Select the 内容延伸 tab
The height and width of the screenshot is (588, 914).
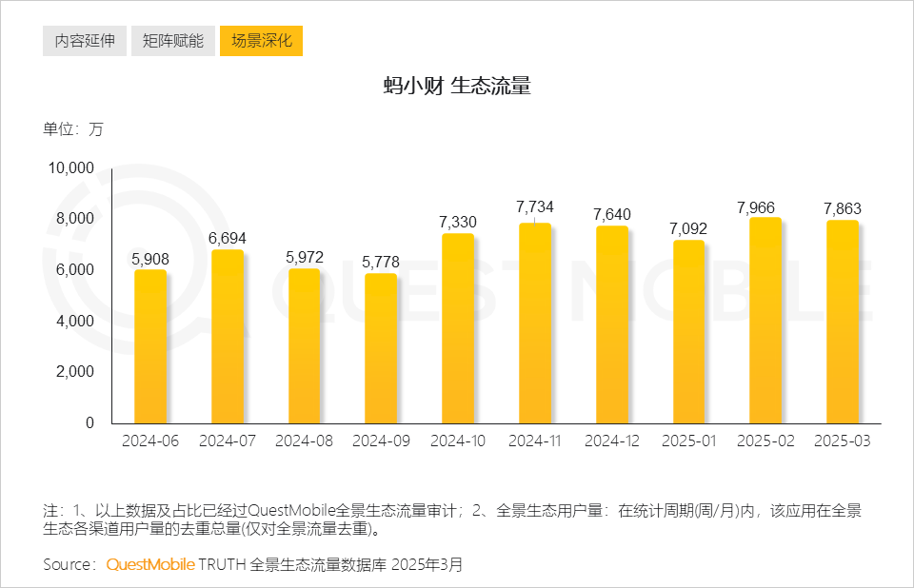85,41
